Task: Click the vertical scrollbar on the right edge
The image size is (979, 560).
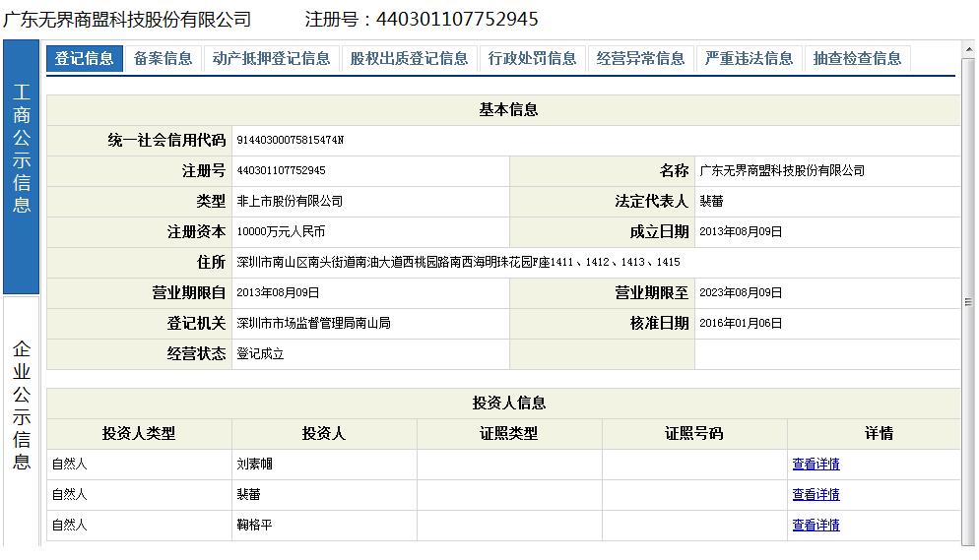Action: 969,302
